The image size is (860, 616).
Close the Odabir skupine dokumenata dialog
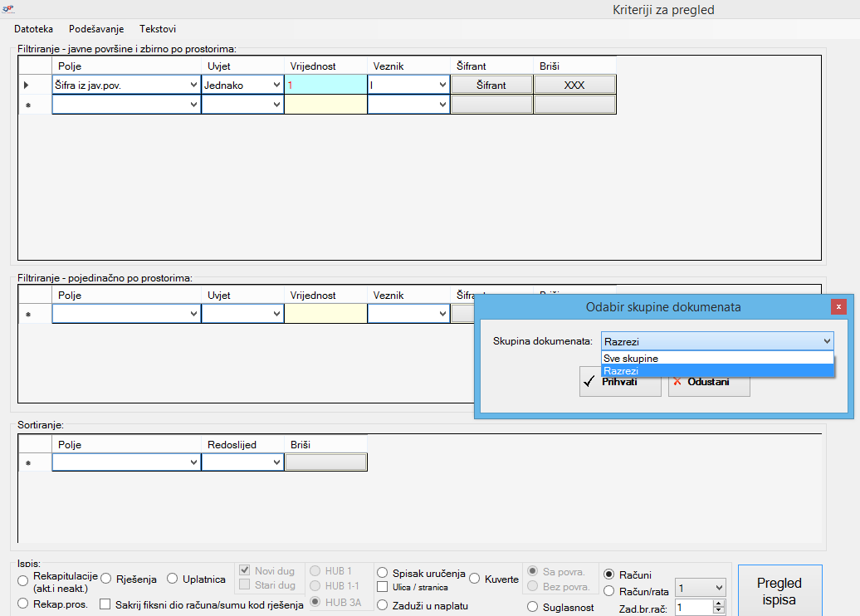(x=838, y=306)
